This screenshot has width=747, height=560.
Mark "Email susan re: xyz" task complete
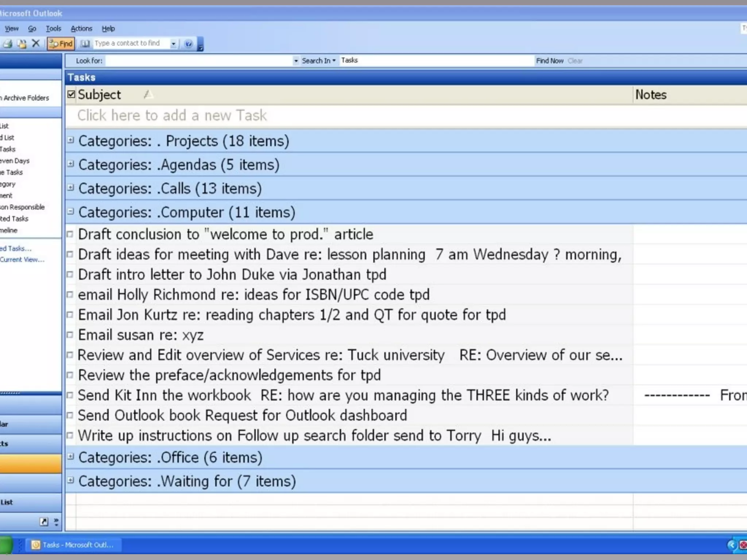click(x=70, y=335)
